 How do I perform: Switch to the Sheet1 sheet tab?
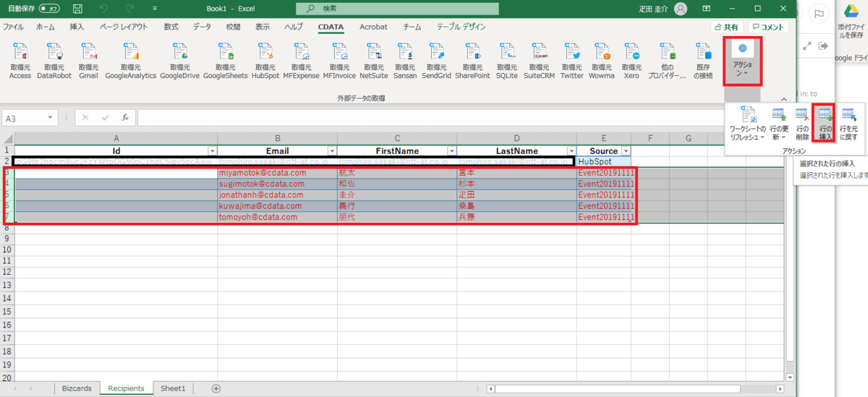[x=173, y=388]
